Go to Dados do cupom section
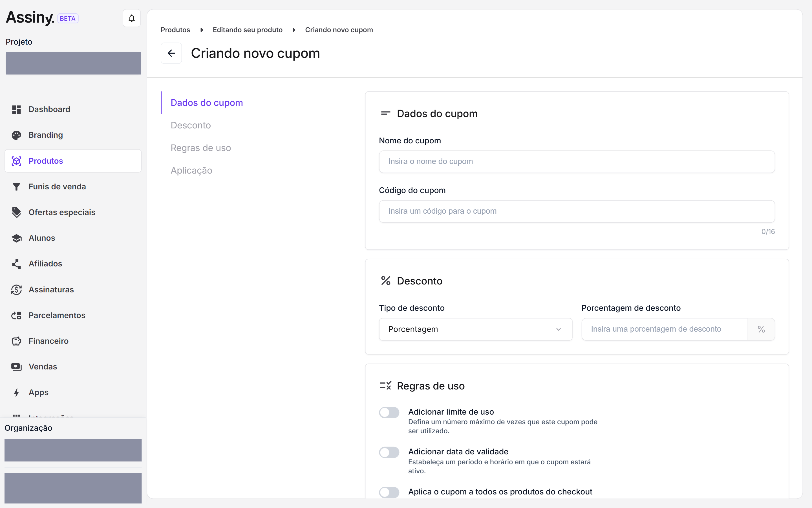 207,102
